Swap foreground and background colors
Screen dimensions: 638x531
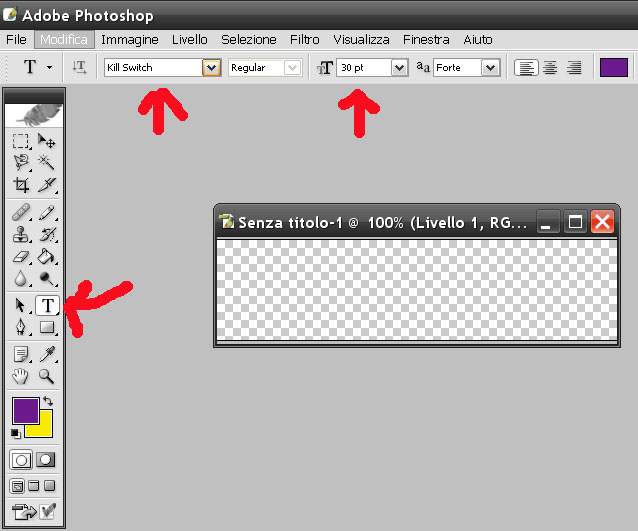48,401
